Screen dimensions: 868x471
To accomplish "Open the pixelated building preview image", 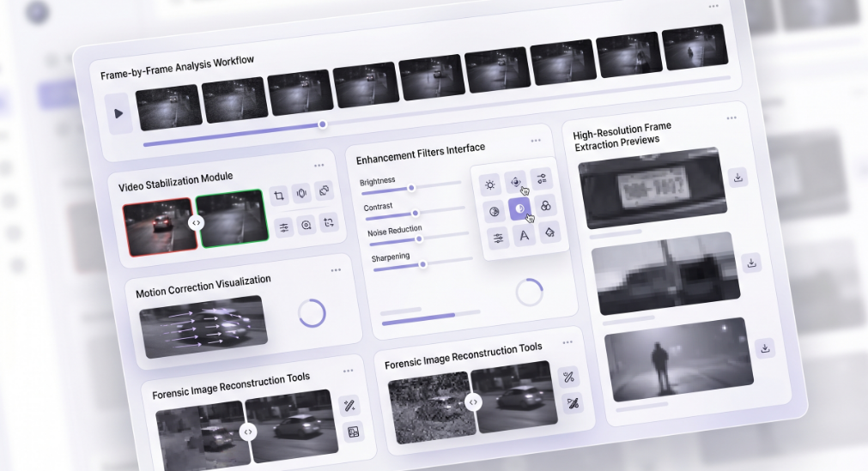I will click(x=665, y=274).
